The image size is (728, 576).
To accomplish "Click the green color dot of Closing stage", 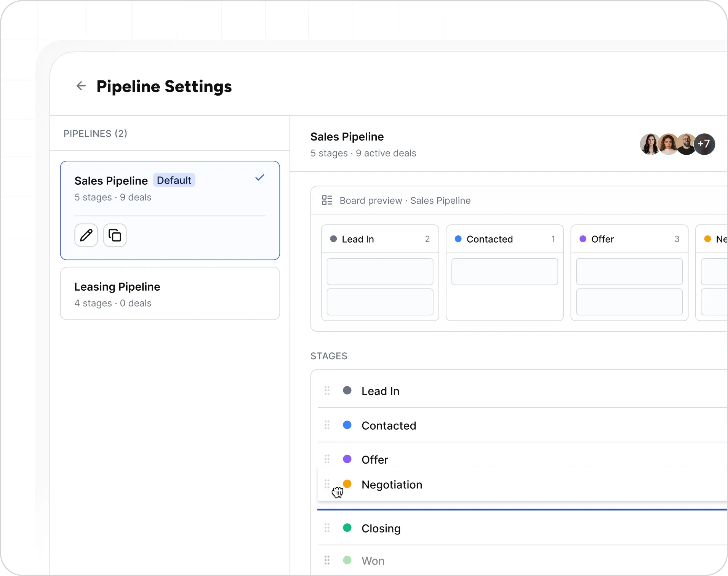I will [347, 528].
